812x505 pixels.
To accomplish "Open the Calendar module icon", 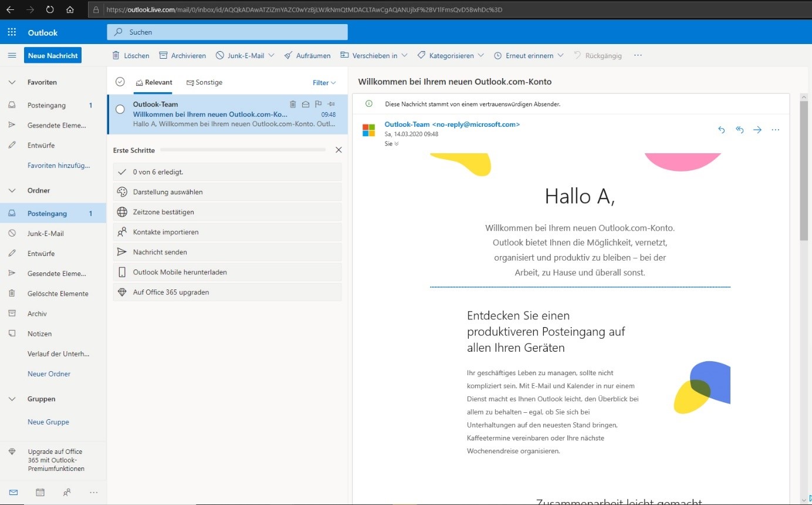I will 40,492.
